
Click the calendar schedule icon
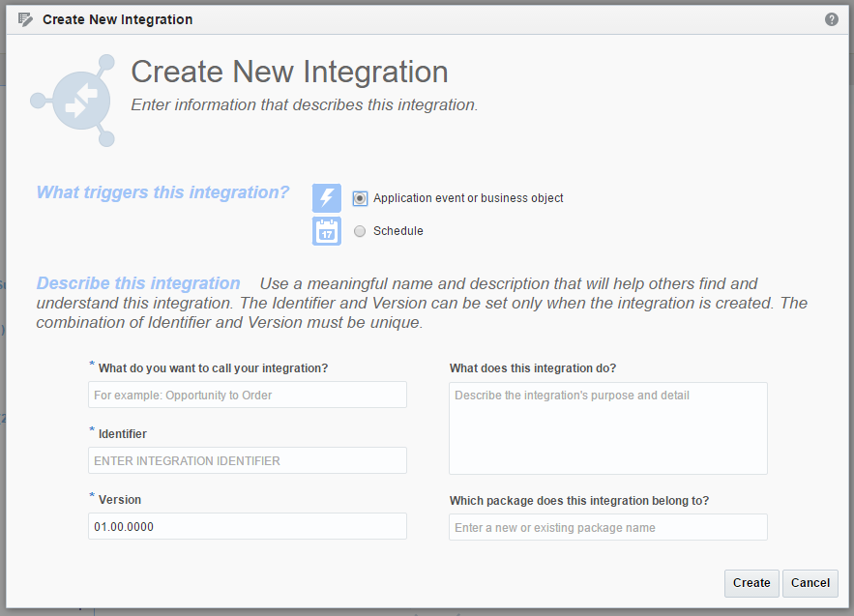coord(327,231)
